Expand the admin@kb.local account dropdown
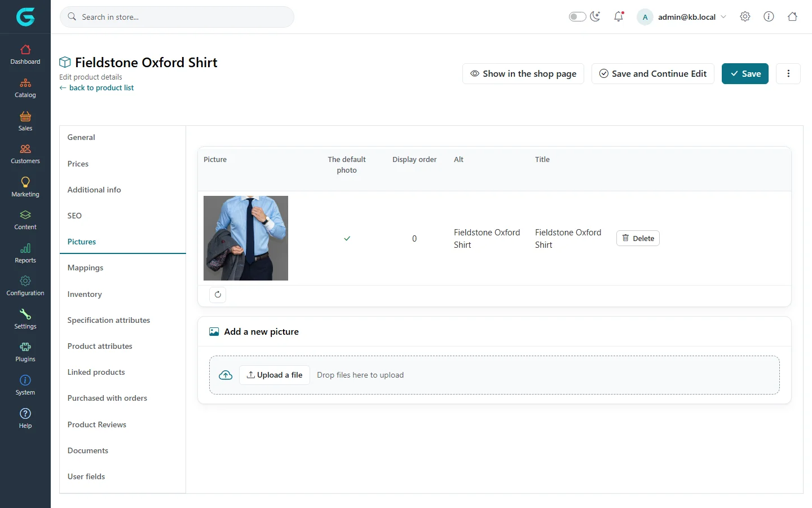The width and height of the screenshot is (812, 508). (x=682, y=17)
